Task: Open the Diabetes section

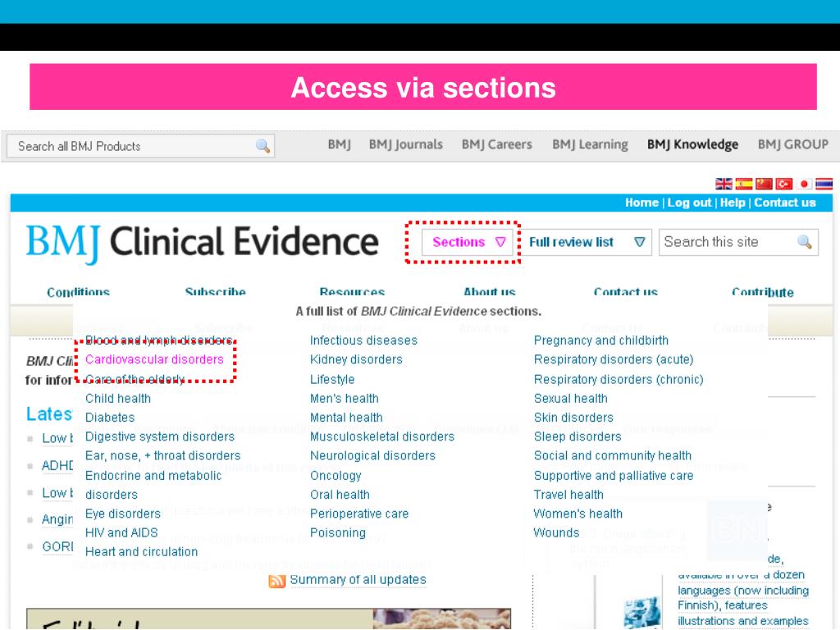Action: [x=110, y=418]
